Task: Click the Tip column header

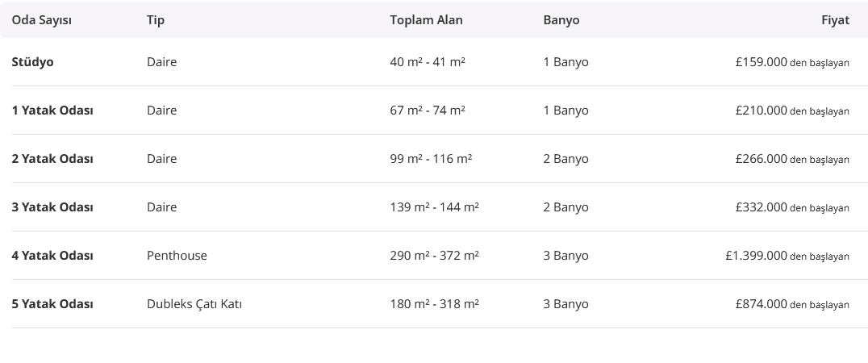Action: pyautogui.click(x=156, y=20)
